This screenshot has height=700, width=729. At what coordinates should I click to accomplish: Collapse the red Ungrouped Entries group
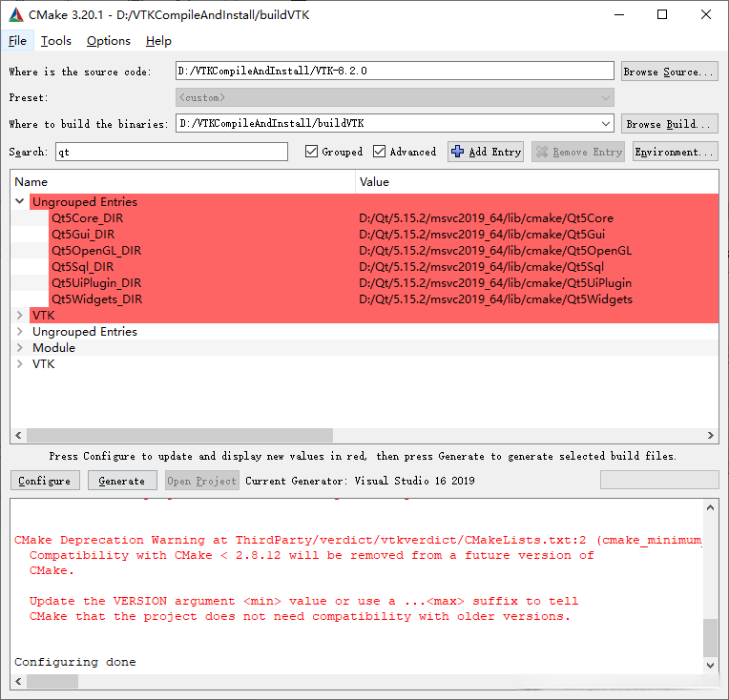(19, 201)
